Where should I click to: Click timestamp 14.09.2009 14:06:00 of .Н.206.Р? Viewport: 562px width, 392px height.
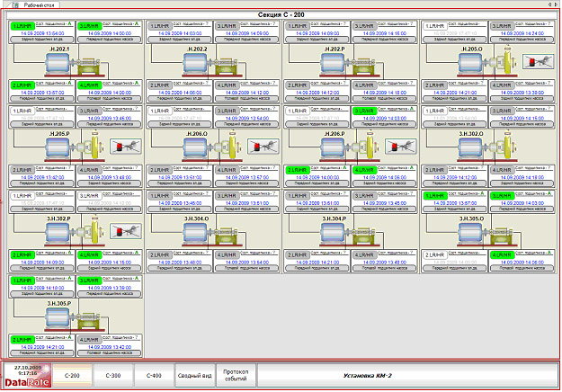385,177
